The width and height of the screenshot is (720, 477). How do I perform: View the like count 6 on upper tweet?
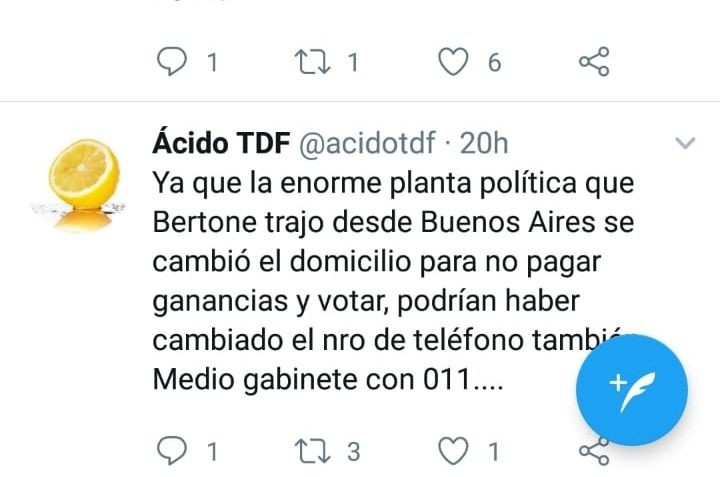pos(494,62)
